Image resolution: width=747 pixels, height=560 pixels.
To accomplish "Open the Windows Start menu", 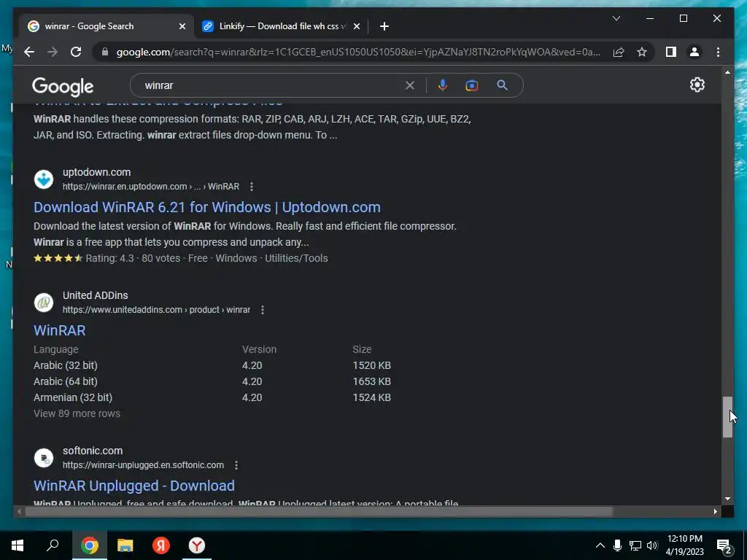I will 18,545.
